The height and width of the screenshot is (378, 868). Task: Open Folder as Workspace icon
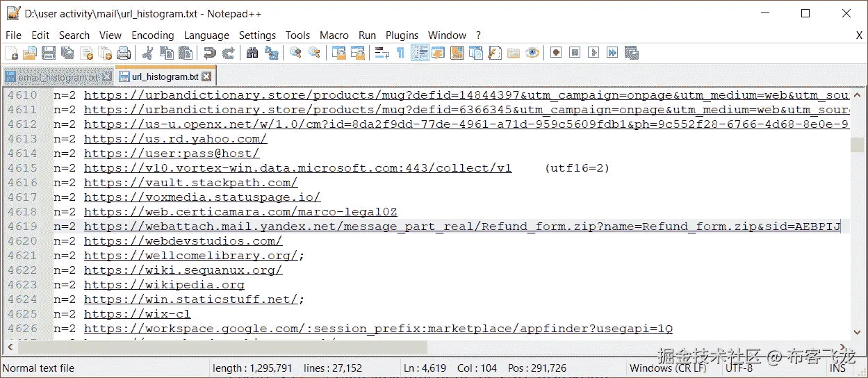(x=513, y=53)
